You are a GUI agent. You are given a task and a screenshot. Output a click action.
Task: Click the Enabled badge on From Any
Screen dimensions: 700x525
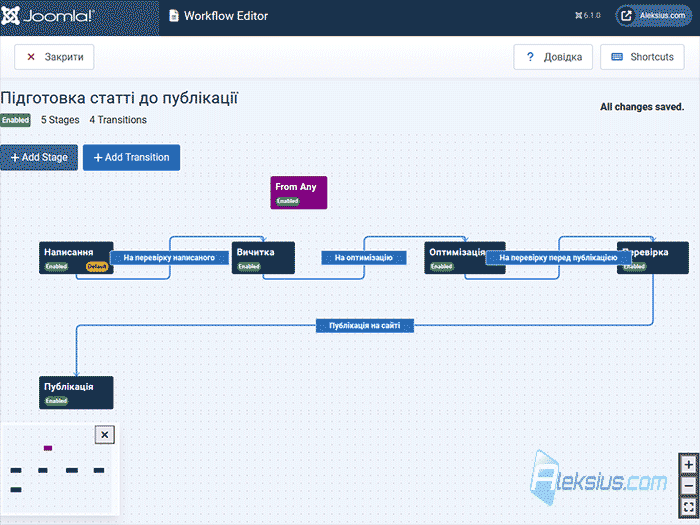pos(288,201)
